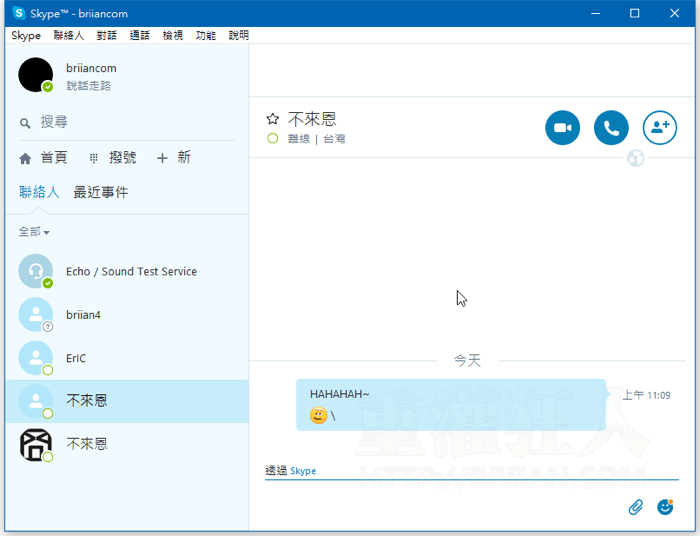The height and width of the screenshot is (536, 700).
Task: Switch to the 最近事件 tab
Action: [x=101, y=192]
